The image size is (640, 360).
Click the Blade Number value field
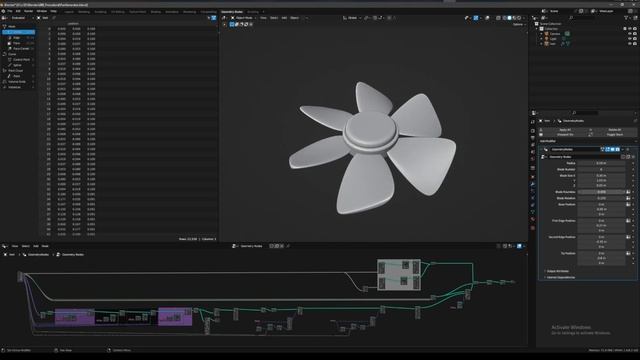point(601,169)
